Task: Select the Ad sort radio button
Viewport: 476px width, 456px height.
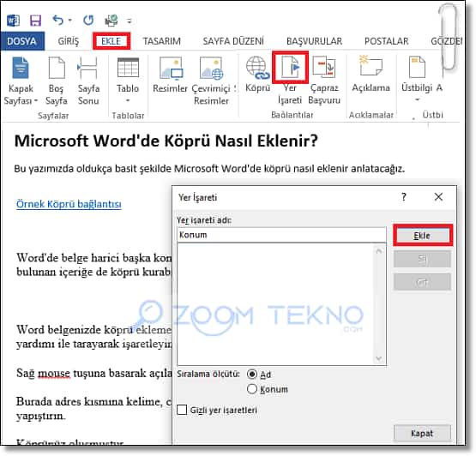Action: (252, 374)
